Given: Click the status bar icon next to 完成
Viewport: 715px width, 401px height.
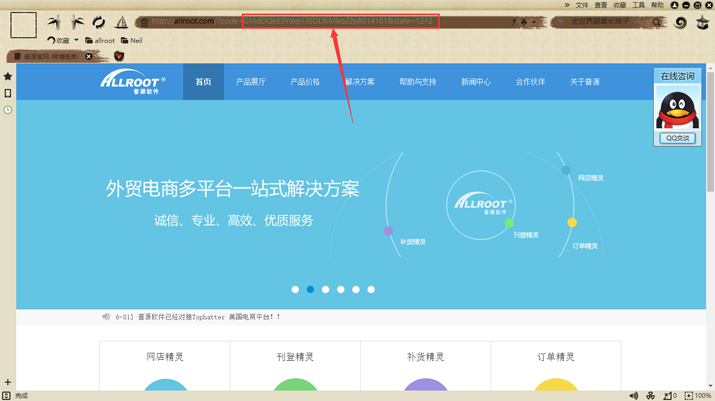Looking at the screenshot, I should click(x=6, y=396).
